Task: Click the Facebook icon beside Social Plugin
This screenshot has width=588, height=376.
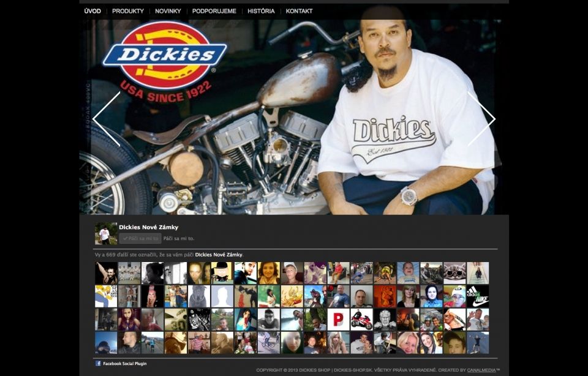Action: [x=98, y=363]
